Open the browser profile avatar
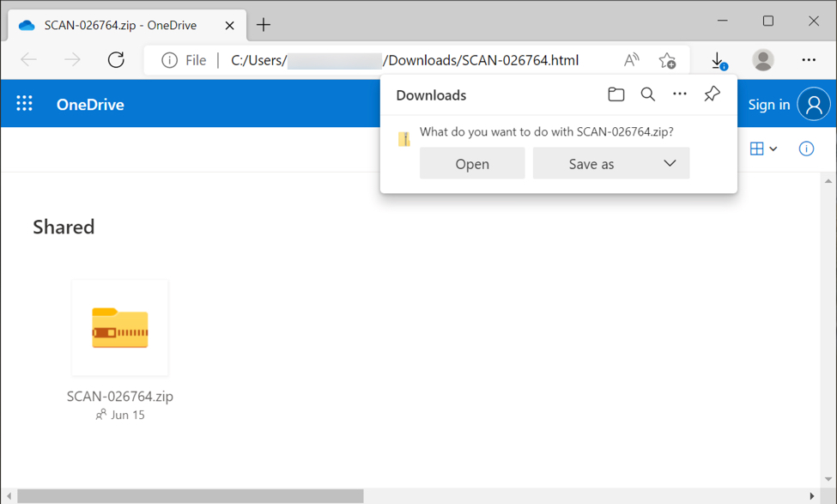 762,60
